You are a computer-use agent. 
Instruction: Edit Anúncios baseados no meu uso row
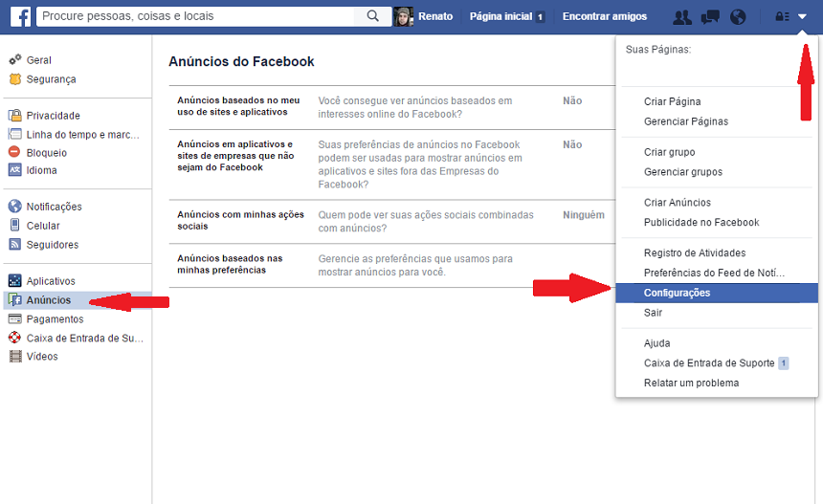[392, 107]
